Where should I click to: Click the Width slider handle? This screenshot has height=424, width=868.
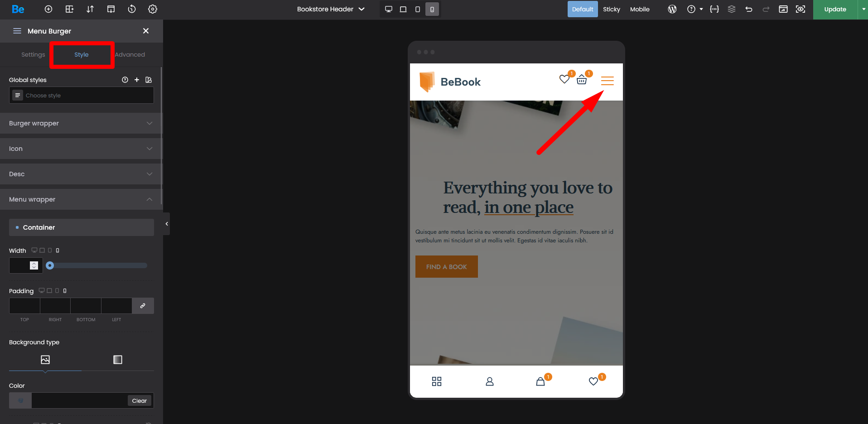click(x=50, y=265)
